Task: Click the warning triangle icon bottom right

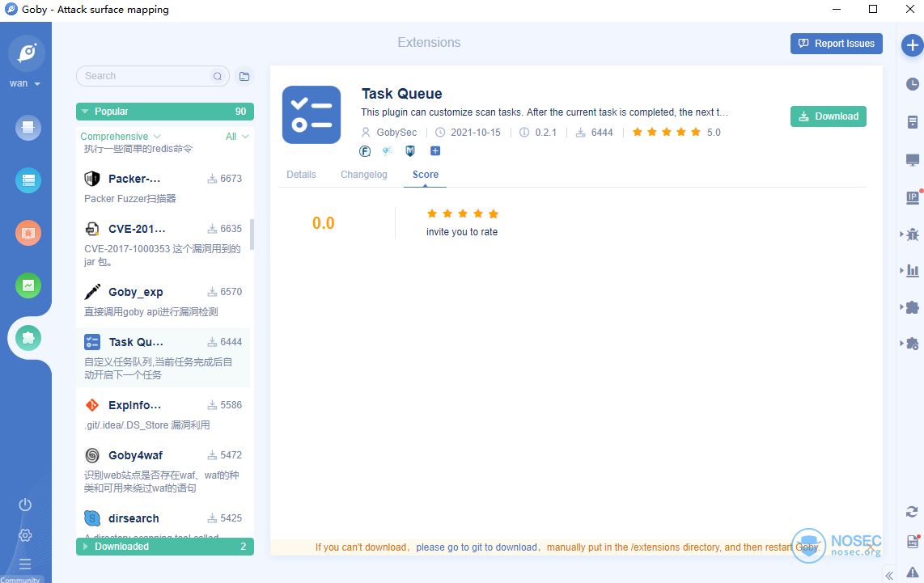Action: [912, 572]
